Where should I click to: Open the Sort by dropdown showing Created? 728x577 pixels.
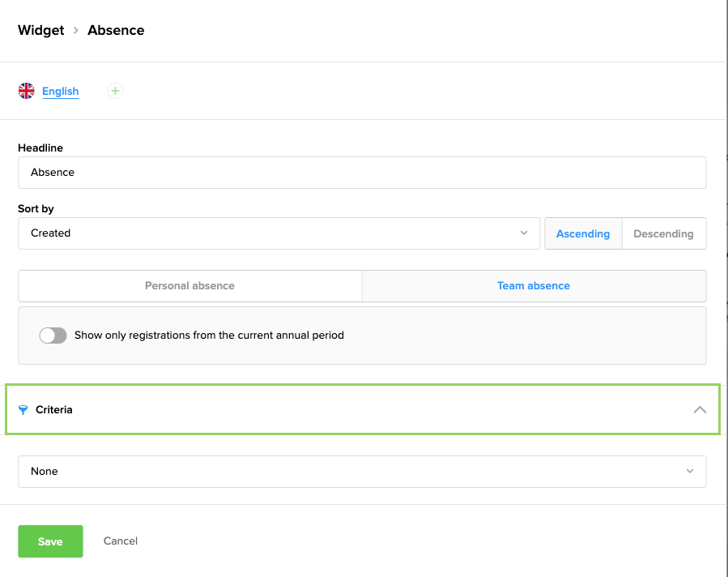coord(279,233)
